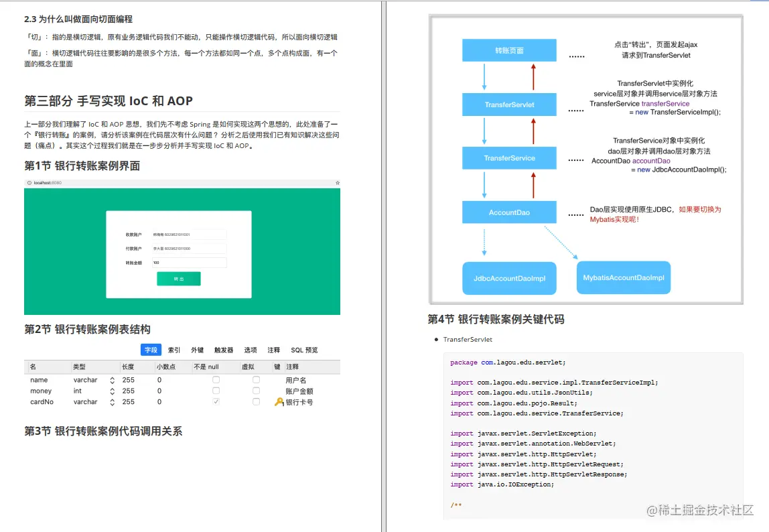Click the heading 第4节 银行转账案例关键代码
Image resolution: width=769 pixels, height=532 pixels.
[x=496, y=320]
